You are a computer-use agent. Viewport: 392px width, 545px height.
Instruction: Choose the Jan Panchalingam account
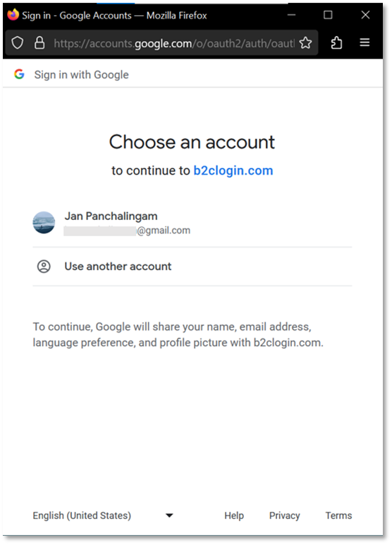pyautogui.click(x=192, y=223)
